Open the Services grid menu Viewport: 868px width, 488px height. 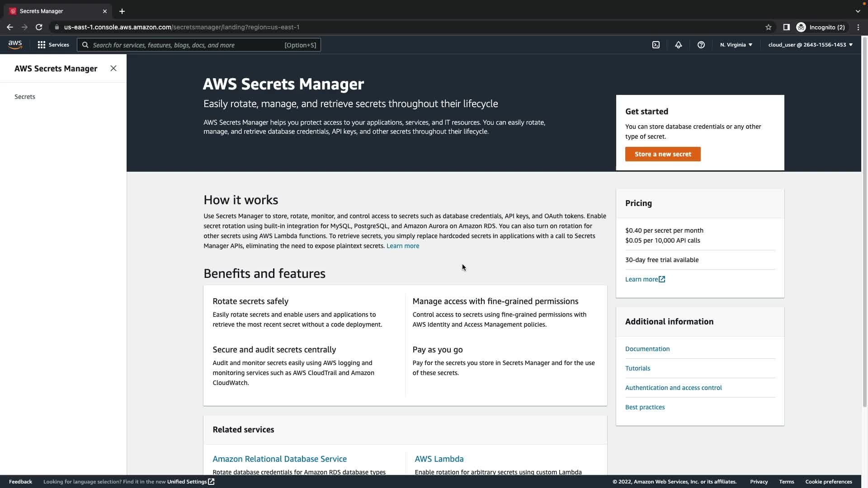coord(53,45)
